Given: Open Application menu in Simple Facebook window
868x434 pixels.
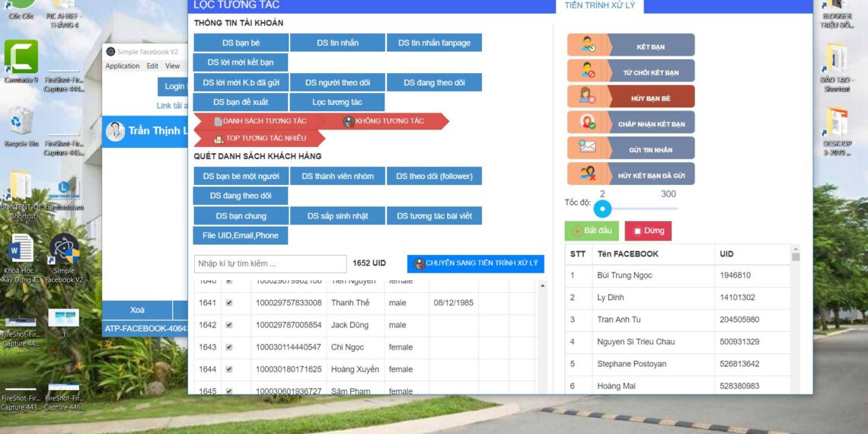Looking at the screenshot, I should point(123,66).
